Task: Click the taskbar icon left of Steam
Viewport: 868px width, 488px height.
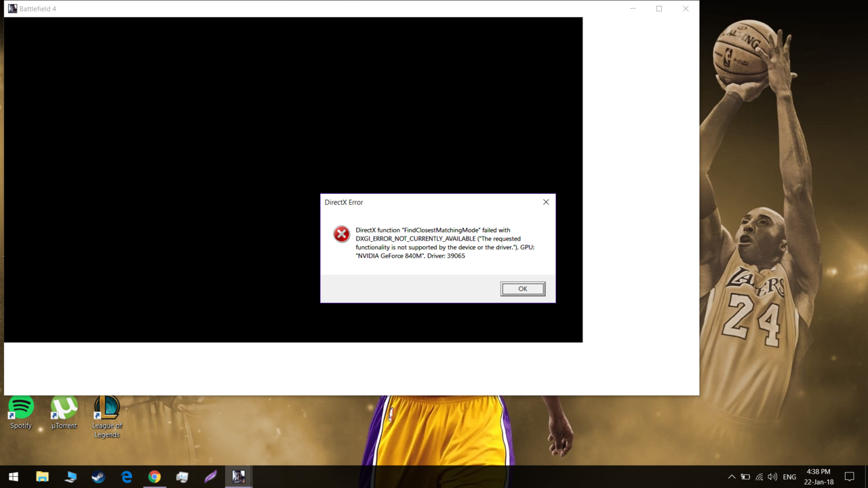Action: (x=71, y=476)
